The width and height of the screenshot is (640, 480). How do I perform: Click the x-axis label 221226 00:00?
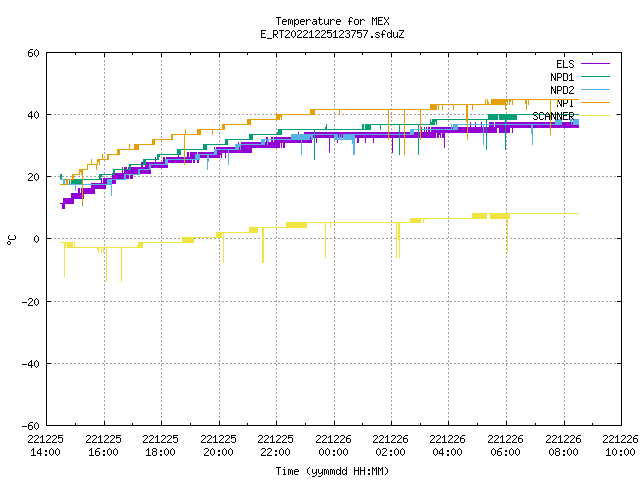pos(333,446)
